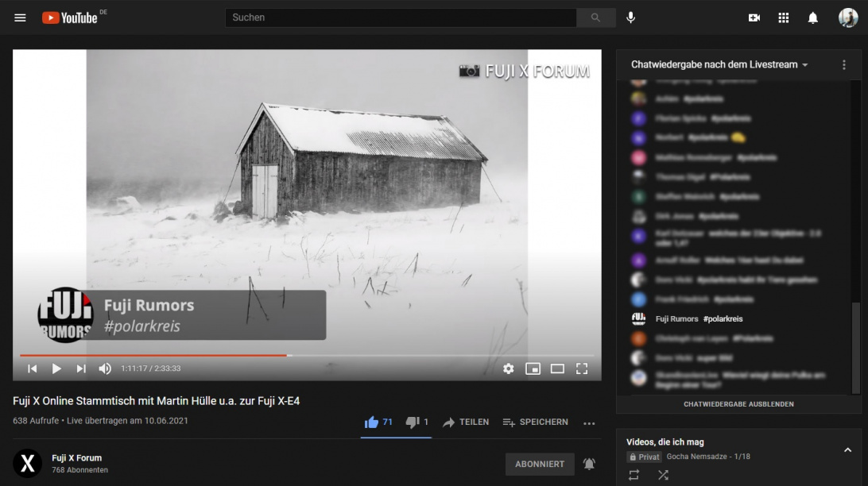This screenshot has width=868, height=486.
Task: Click TEILEN to share the video
Action: 466,422
